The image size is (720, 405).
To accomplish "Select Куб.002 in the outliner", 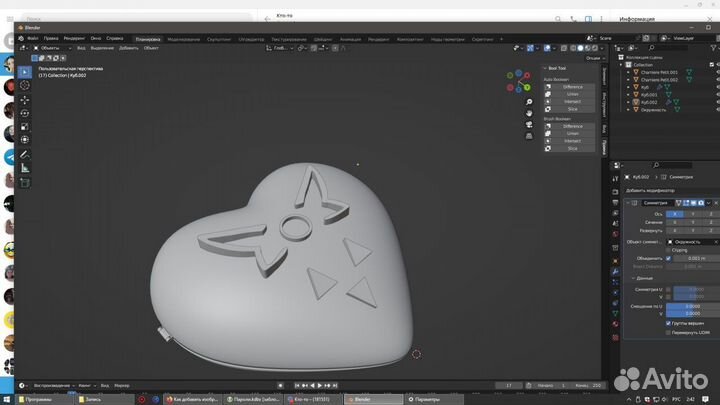I will coord(649,102).
